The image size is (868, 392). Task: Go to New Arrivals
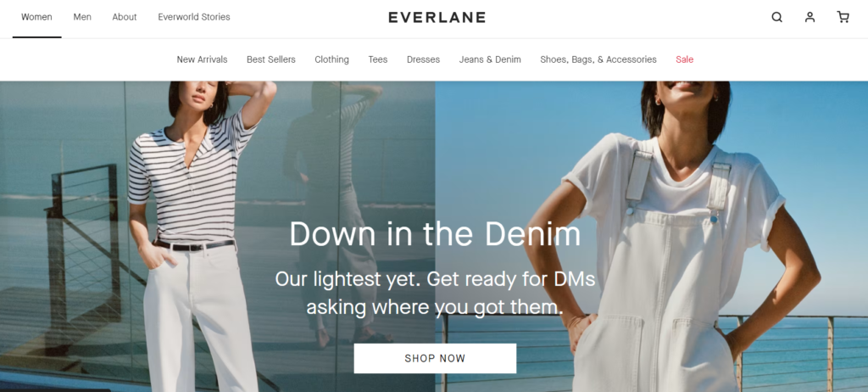(x=202, y=59)
